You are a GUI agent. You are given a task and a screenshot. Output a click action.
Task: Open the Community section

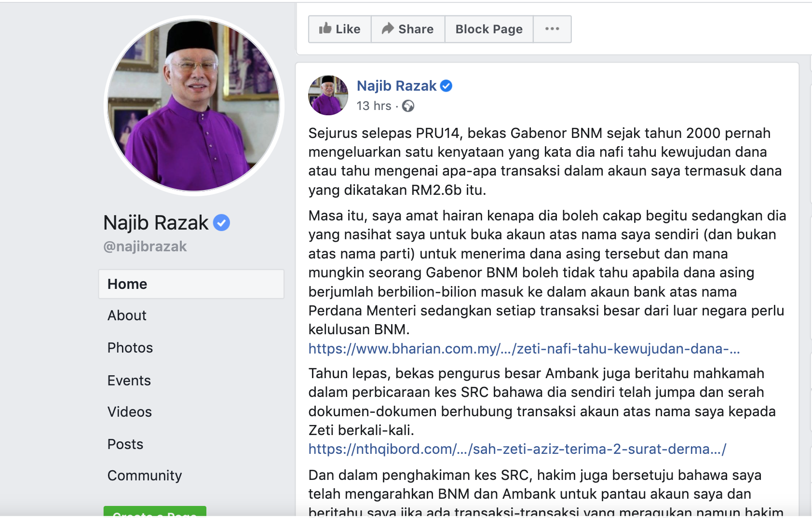(x=145, y=476)
